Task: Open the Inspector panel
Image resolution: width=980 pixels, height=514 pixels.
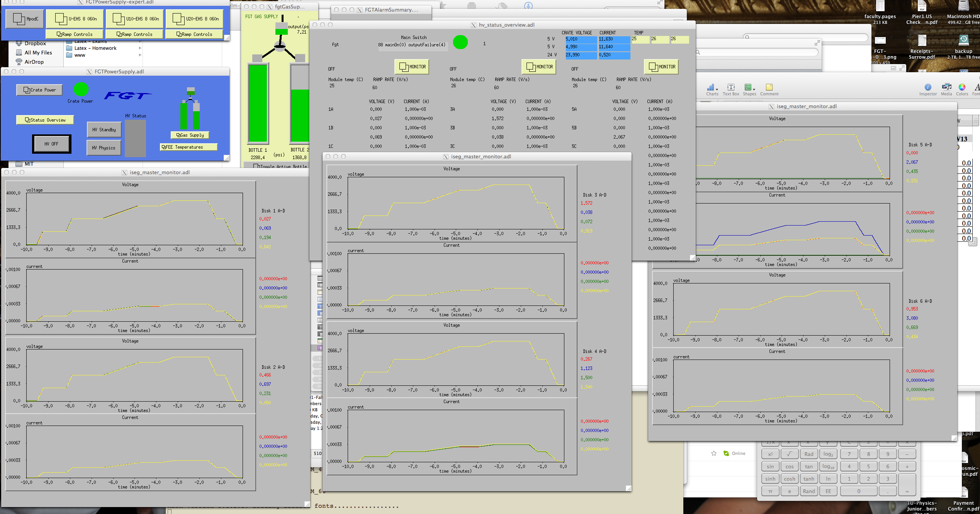Action: coord(927,90)
